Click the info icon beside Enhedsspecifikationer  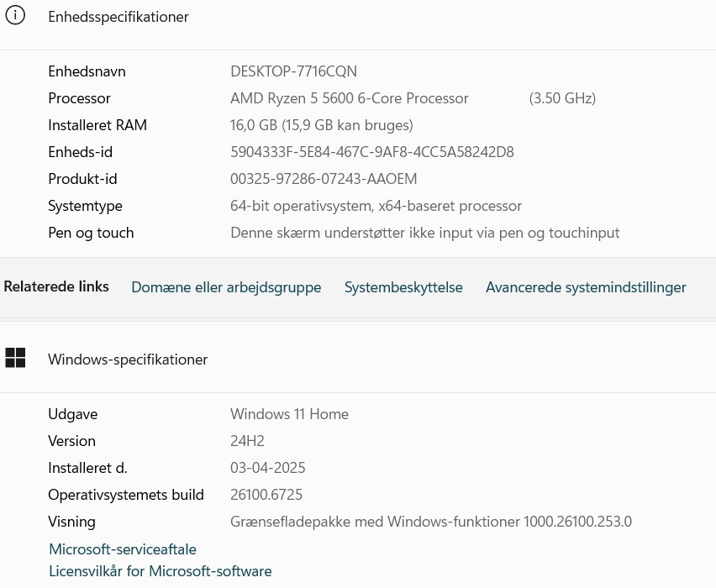(x=15, y=15)
